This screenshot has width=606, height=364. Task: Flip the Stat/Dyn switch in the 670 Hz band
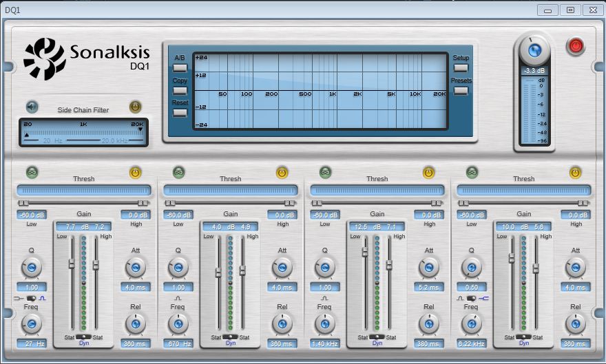(x=230, y=337)
